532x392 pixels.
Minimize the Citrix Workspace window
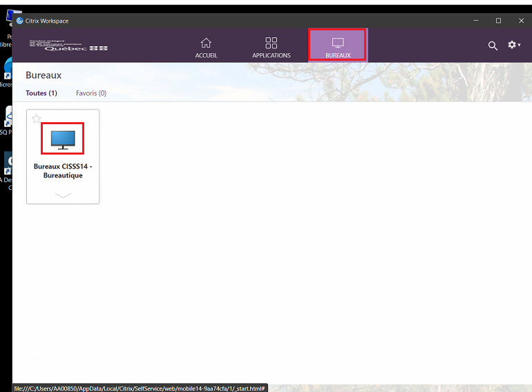[475, 21]
